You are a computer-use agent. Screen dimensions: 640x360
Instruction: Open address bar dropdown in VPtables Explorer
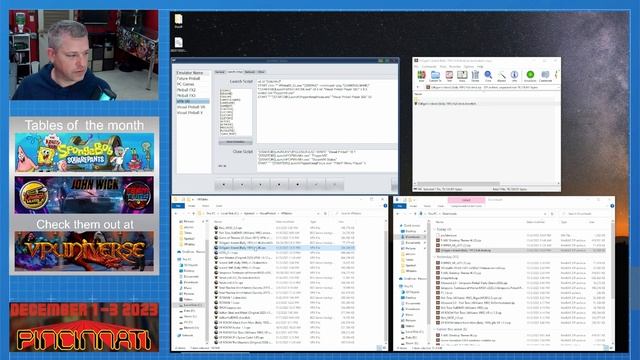[318, 213]
